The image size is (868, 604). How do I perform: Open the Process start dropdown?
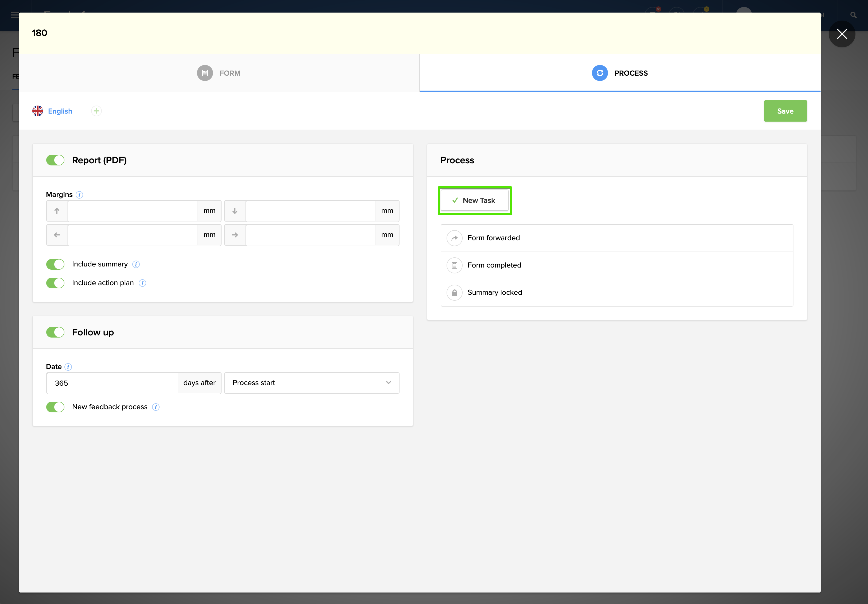pyautogui.click(x=312, y=383)
